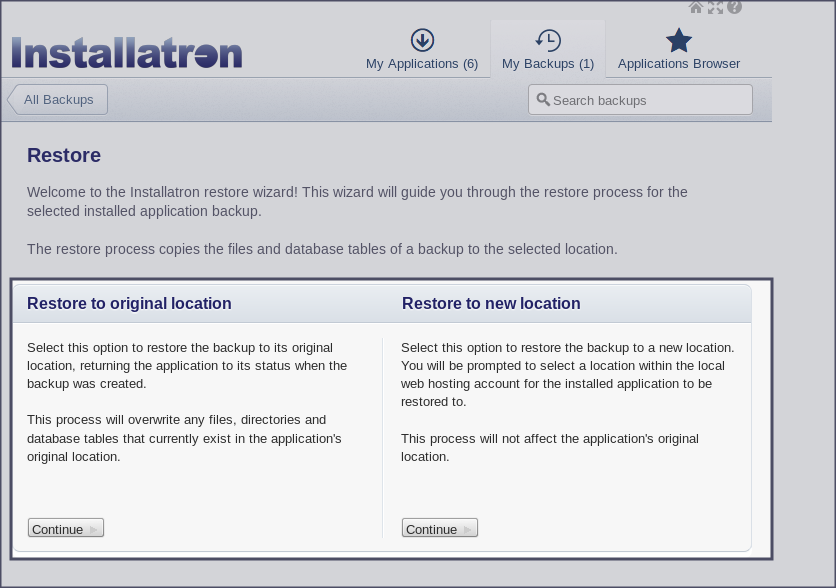Click the My Backups clock icon
Image resolution: width=836 pixels, height=588 pixels.
pos(548,40)
